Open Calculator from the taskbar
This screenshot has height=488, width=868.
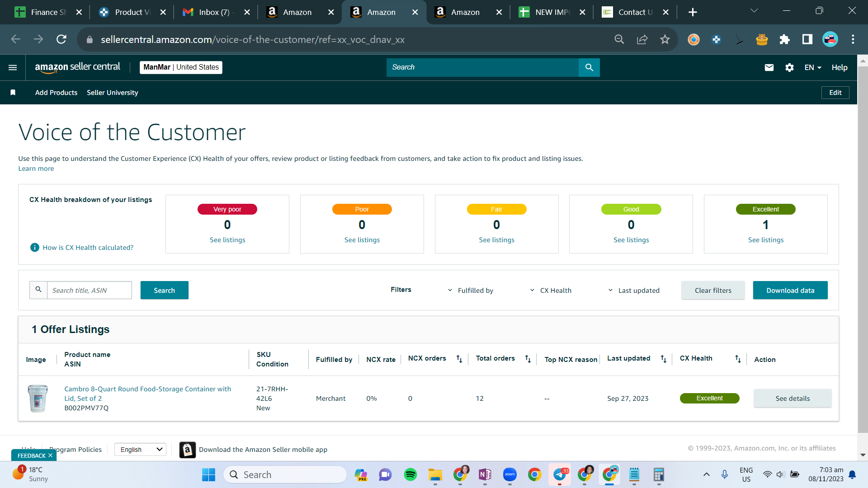(x=659, y=474)
